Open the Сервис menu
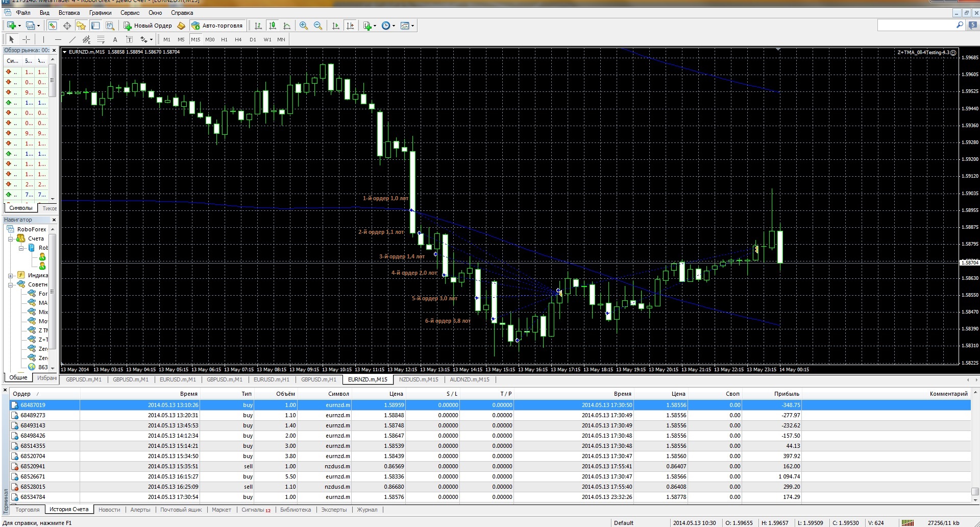Image resolution: width=980 pixels, height=527 pixels. (x=130, y=13)
